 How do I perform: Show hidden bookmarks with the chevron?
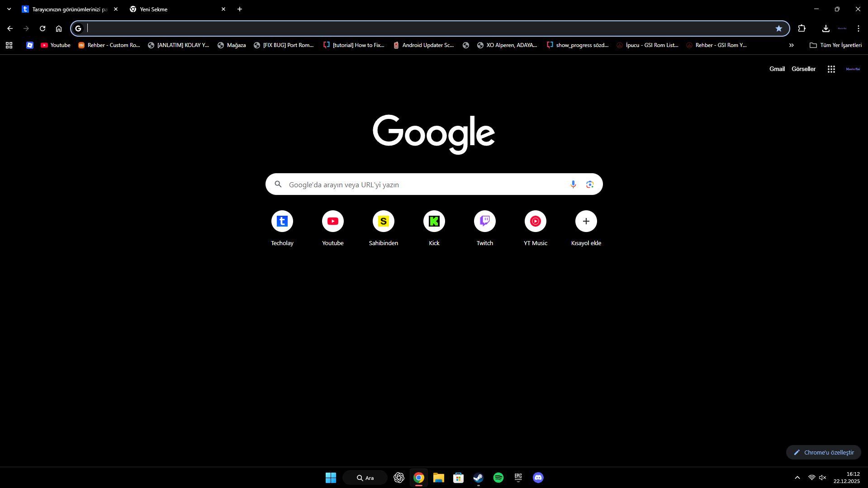pos(792,45)
